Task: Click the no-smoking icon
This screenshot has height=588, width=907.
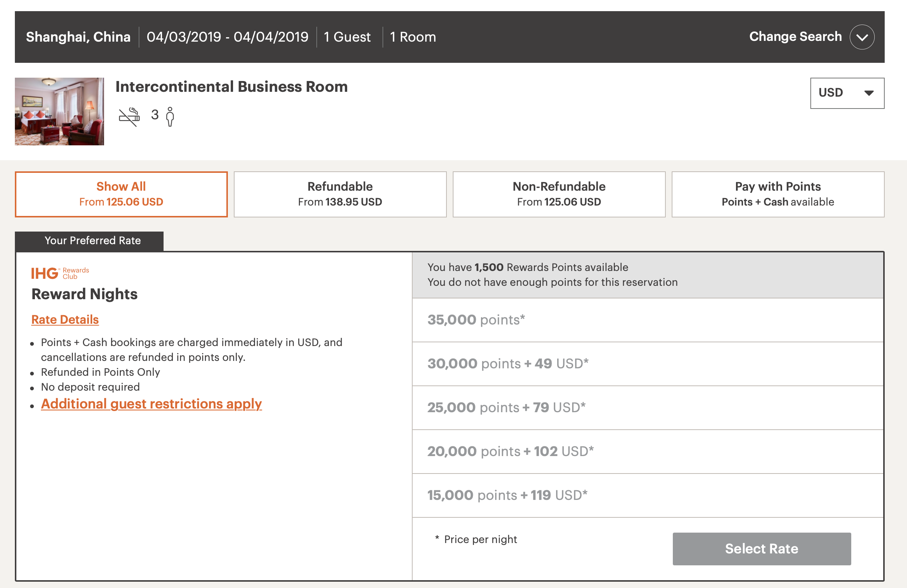Action: 129,117
